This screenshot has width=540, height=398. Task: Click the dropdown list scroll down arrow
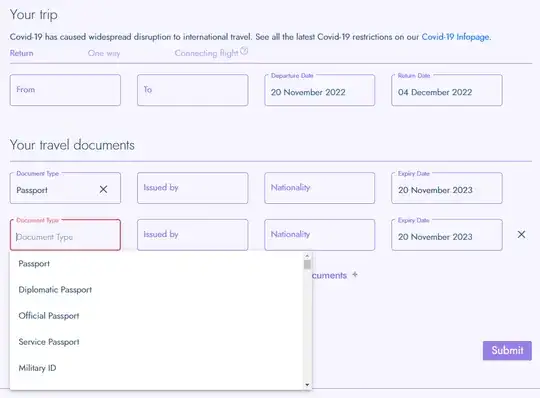(307, 385)
